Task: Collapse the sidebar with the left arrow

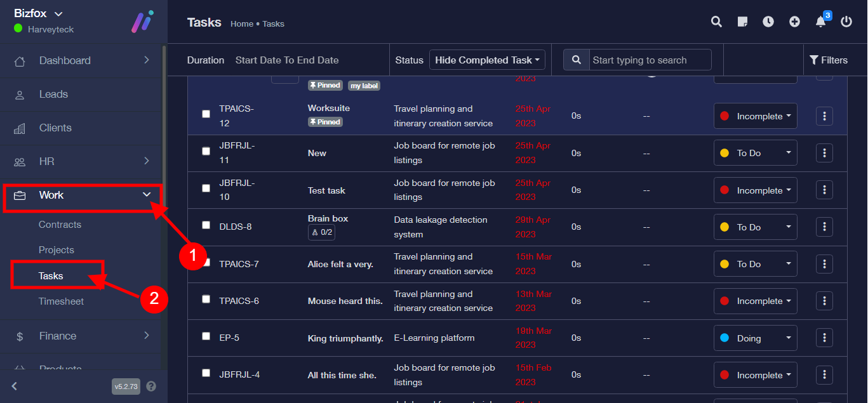Action: [15, 386]
